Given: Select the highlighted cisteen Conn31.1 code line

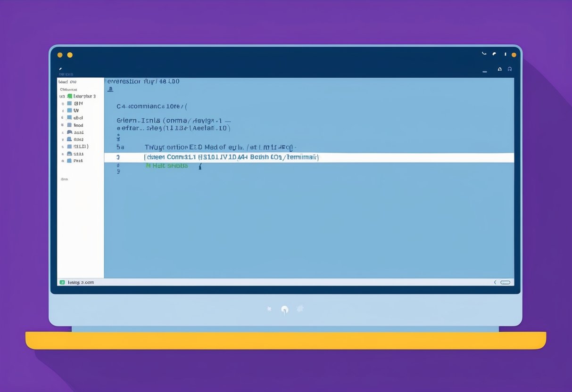Looking at the screenshot, I should click(231, 157).
